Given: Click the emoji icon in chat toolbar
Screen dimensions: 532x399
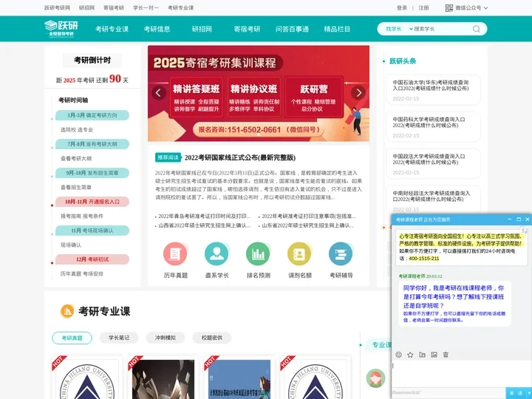Looking at the screenshot, I should [399, 355].
